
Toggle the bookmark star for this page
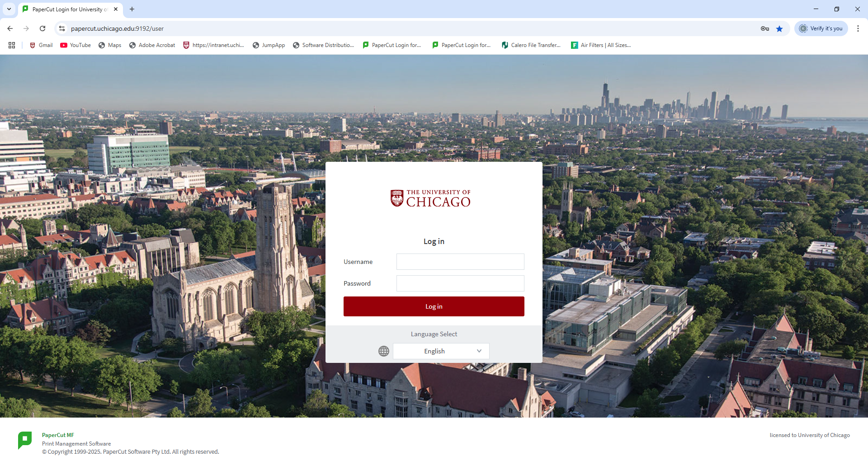pos(779,28)
